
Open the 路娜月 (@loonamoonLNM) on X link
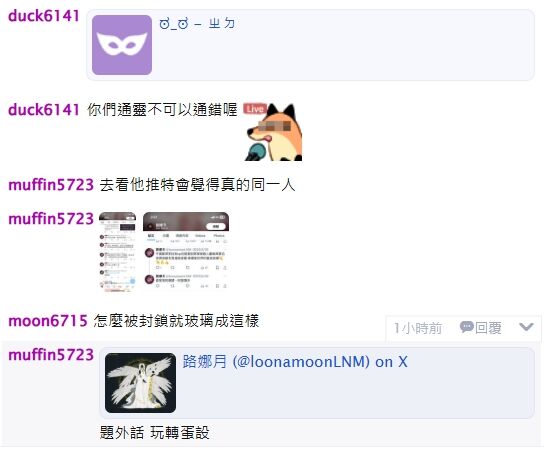(295, 362)
